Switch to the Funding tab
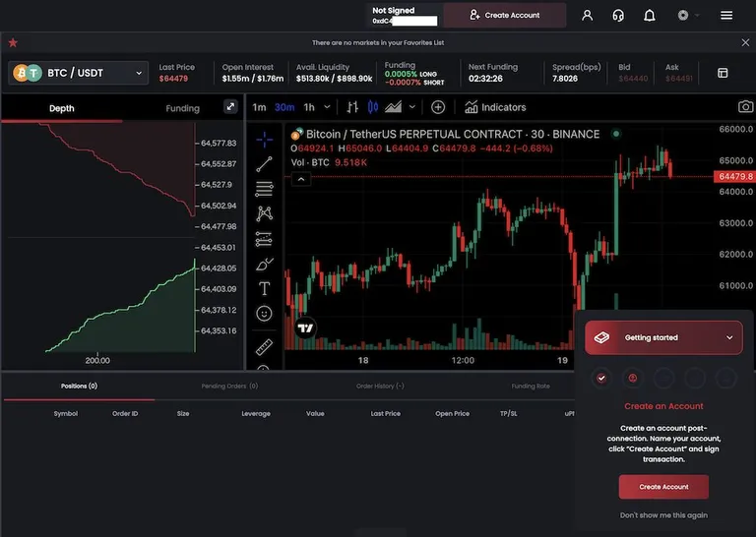 click(182, 108)
